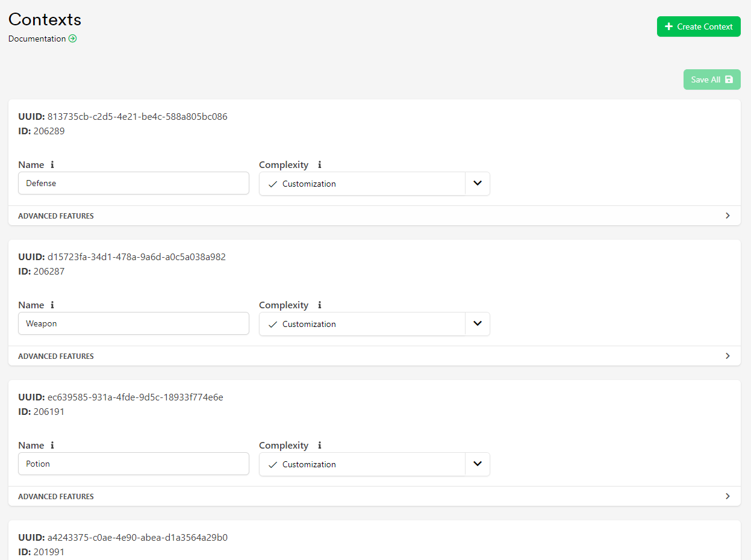
Task: Open the Documentation link
Action: (37, 39)
